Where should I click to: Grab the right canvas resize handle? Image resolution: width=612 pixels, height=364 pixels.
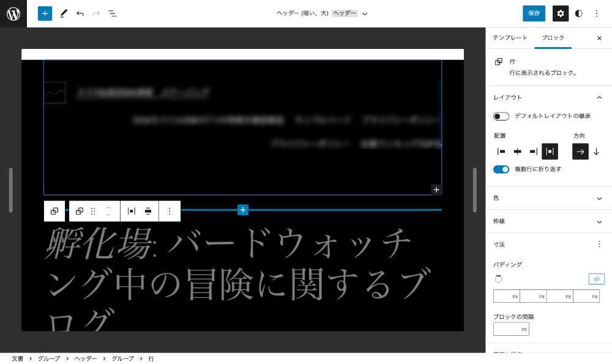pos(475,190)
